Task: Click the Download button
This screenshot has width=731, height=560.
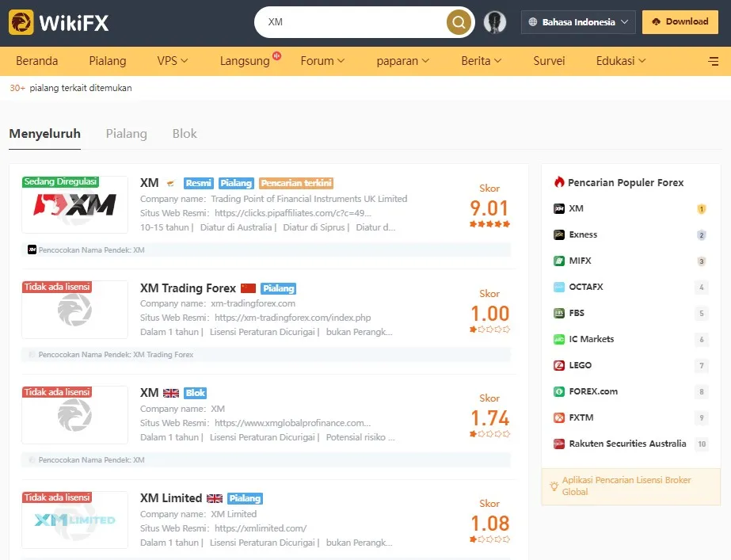Action: point(680,22)
